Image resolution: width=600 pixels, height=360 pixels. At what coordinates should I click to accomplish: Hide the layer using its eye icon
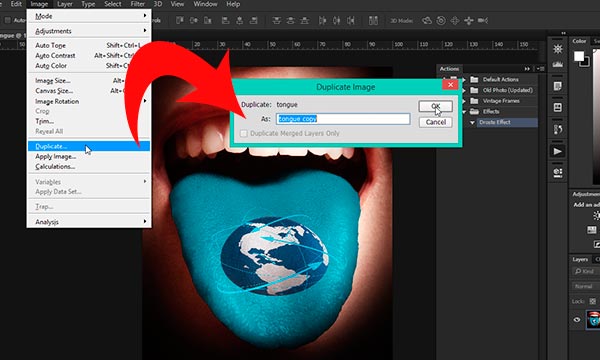point(577,320)
